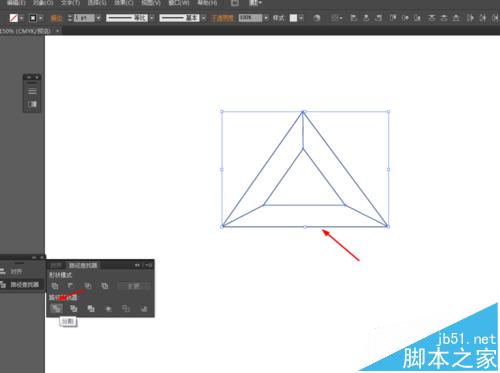Click the stroke weight stepper arrows
This screenshot has height=373, width=500.
click(70, 18)
